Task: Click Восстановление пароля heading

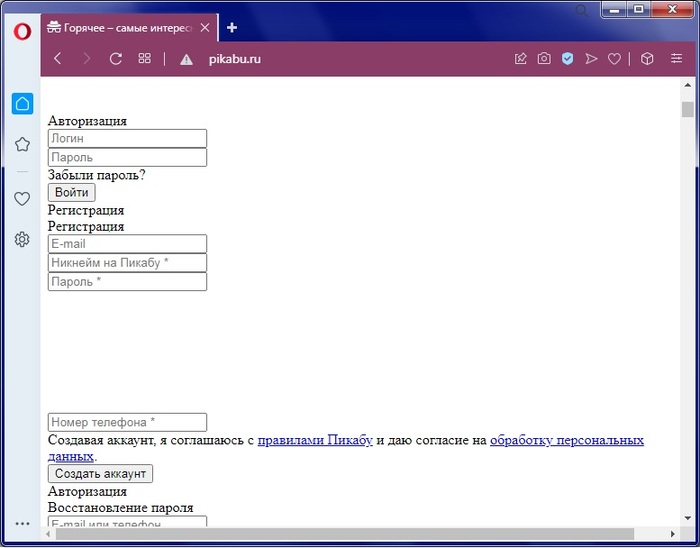Action: 121,508
